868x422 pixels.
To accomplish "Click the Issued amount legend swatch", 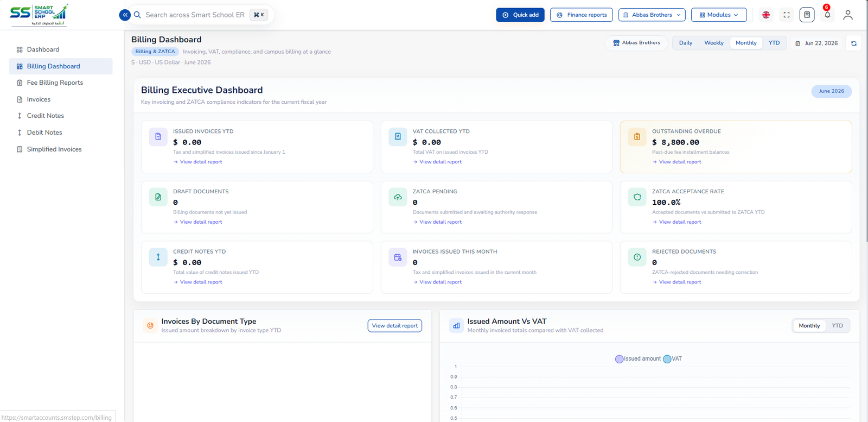I will (619, 359).
